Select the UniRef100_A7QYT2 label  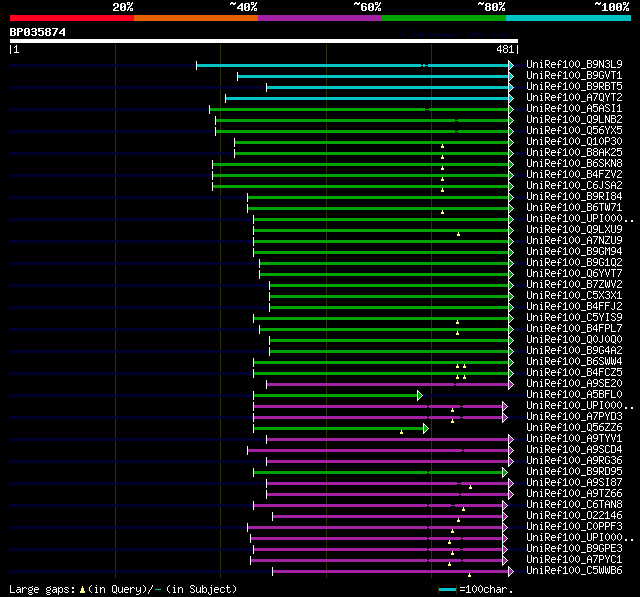tap(574, 98)
